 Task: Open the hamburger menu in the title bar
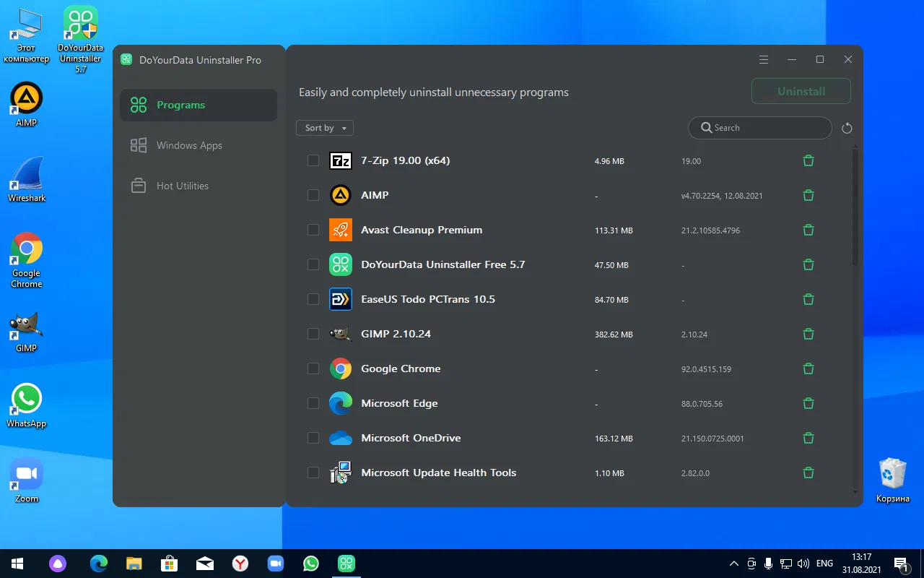pos(763,59)
